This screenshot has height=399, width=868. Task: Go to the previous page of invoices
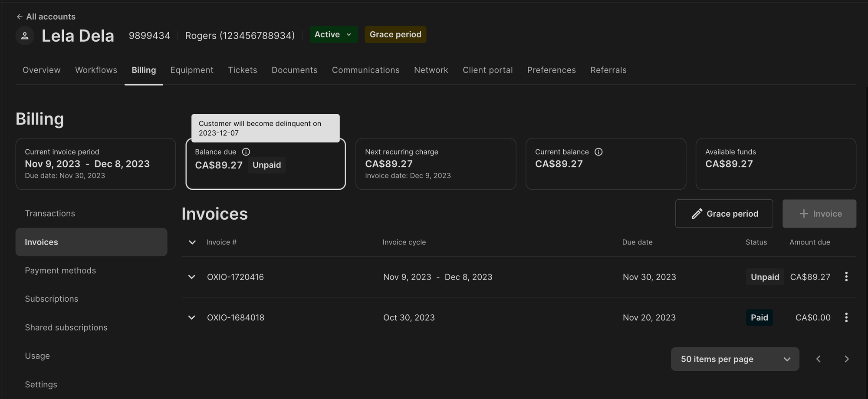coord(819,359)
